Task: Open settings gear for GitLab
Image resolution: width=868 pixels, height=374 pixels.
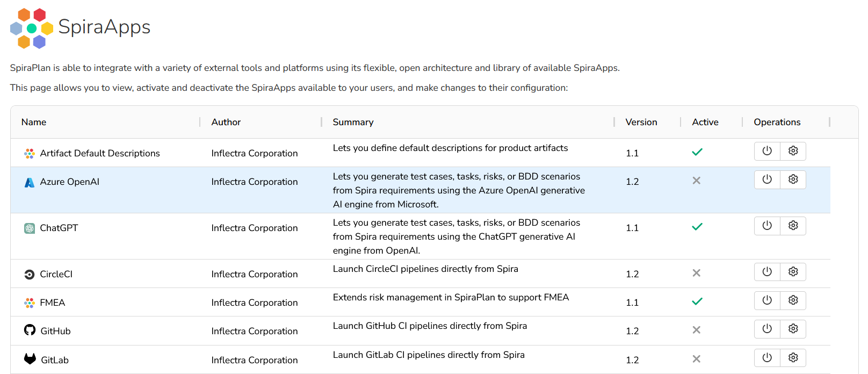Action: tap(793, 358)
